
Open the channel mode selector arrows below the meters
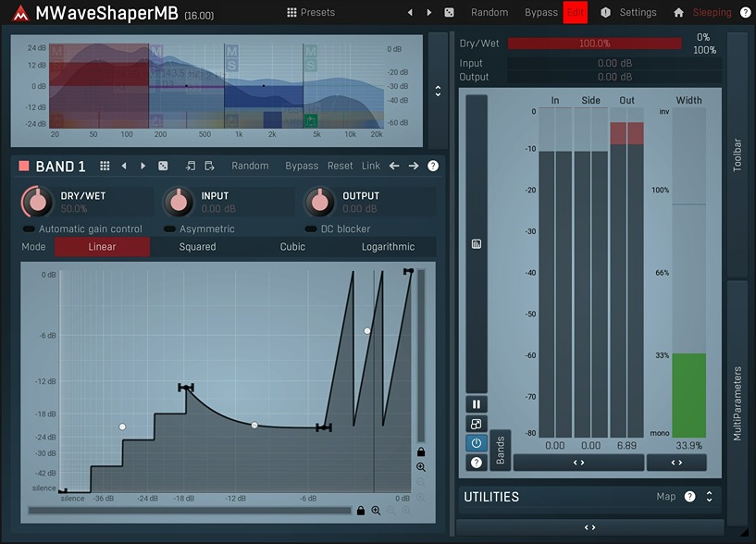pyautogui.click(x=580, y=462)
